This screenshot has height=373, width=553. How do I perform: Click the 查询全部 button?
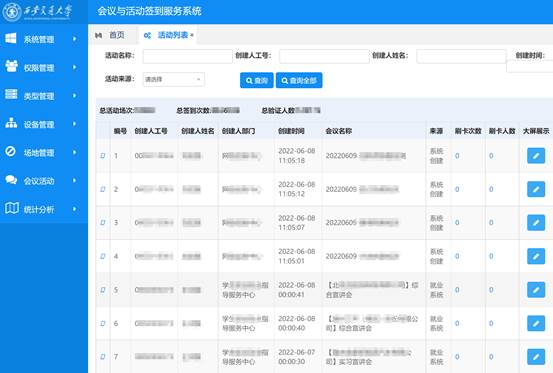tap(299, 80)
